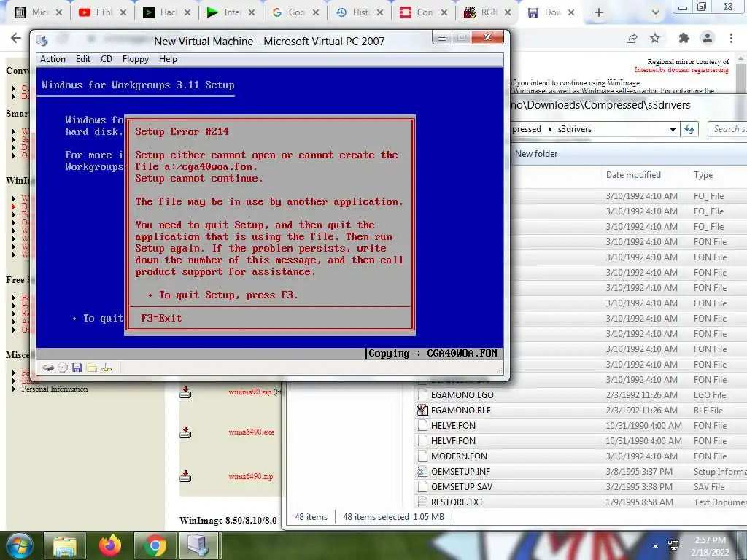Viewport: 747px width, 560px height.
Task: Click the Chrome share page icon
Action: 632,39
